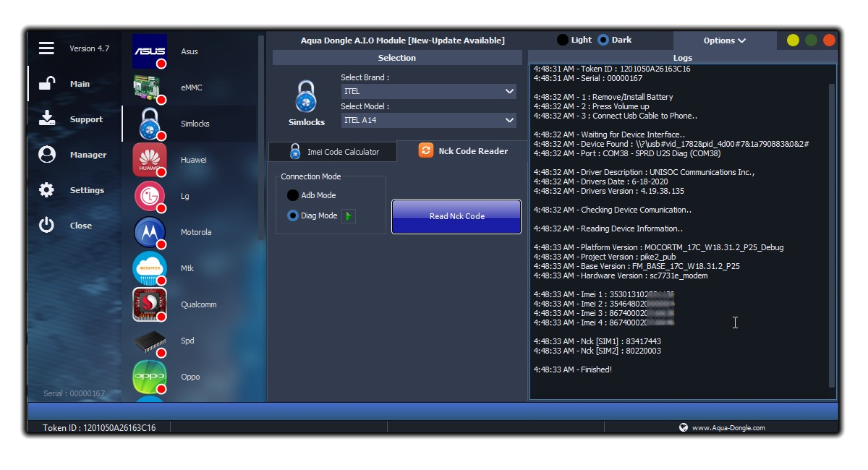Open the hamburger menu icon

(x=46, y=48)
